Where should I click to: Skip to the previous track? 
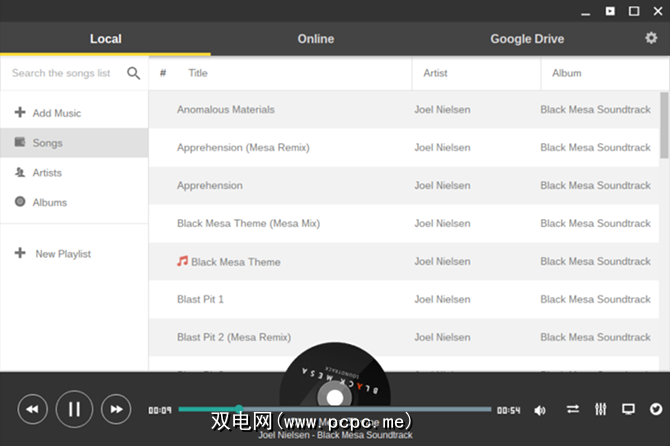click(x=32, y=409)
